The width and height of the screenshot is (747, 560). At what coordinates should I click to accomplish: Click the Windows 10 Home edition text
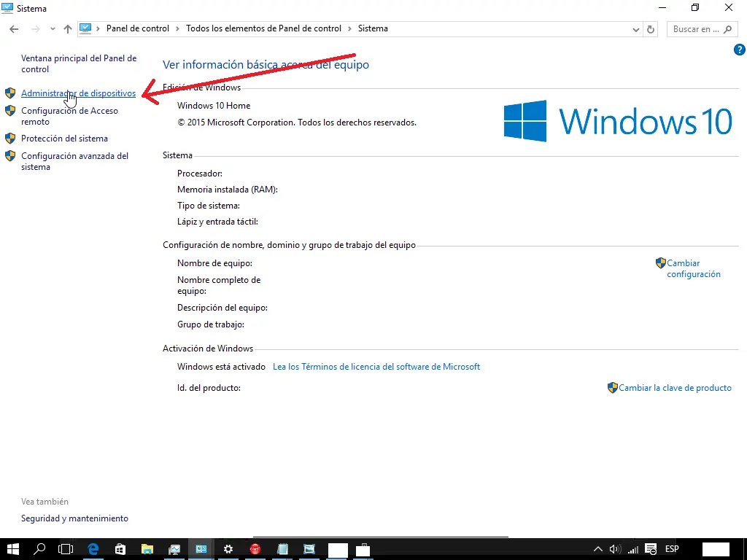pyautogui.click(x=214, y=106)
